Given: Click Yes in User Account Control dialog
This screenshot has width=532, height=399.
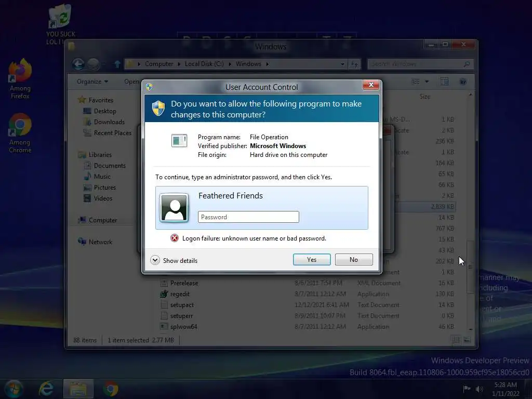Looking at the screenshot, I should point(312,260).
